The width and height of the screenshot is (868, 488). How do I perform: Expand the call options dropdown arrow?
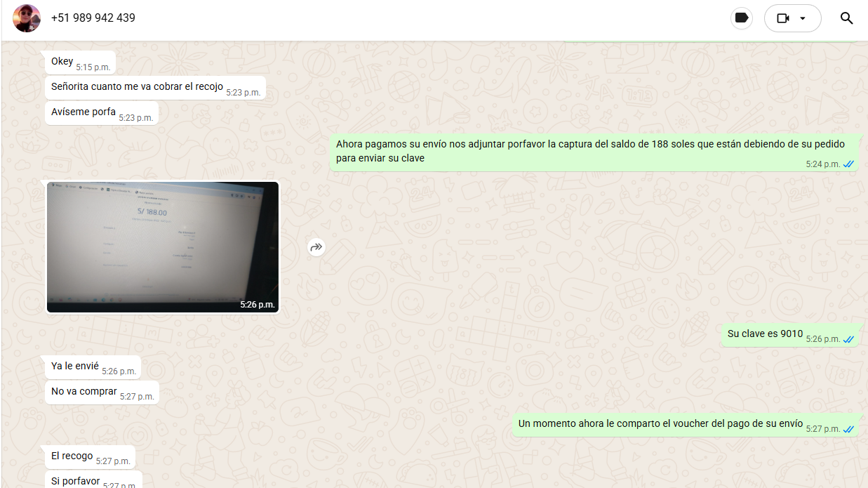click(x=803, y=18)
